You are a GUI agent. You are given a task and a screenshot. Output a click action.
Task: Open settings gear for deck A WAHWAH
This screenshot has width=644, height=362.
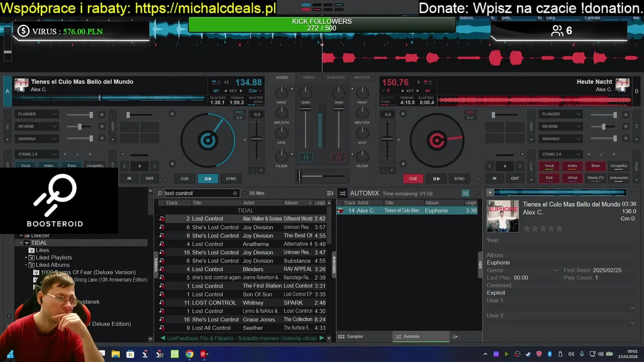(102, 139)
